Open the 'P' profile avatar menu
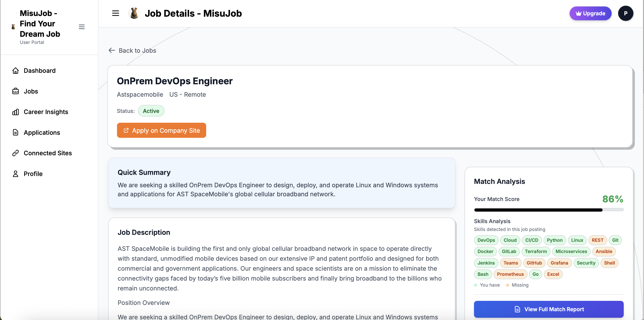 (x=626, y=13)
